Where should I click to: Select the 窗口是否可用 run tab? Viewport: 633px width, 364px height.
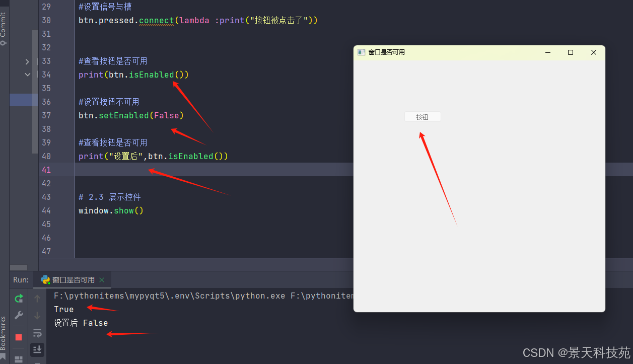[73, 280]
